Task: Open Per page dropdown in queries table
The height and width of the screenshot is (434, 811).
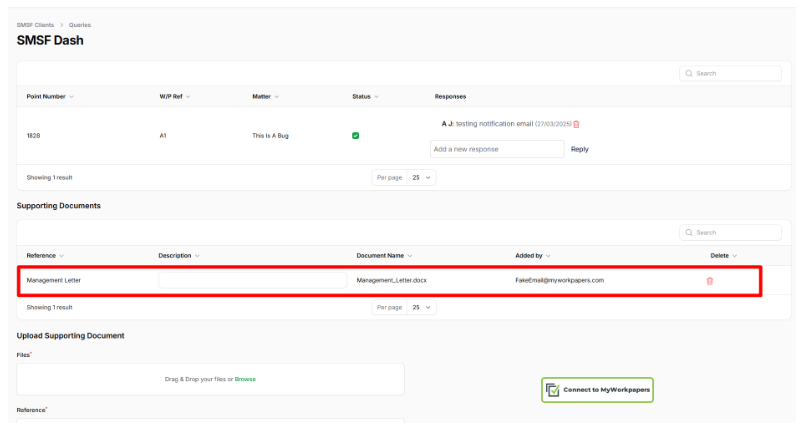Action: [422, 177]
